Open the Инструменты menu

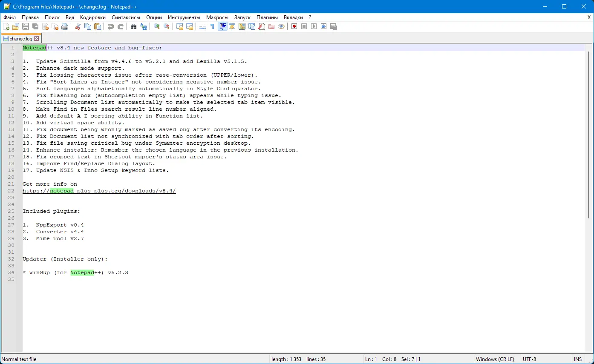coord(184,17)
